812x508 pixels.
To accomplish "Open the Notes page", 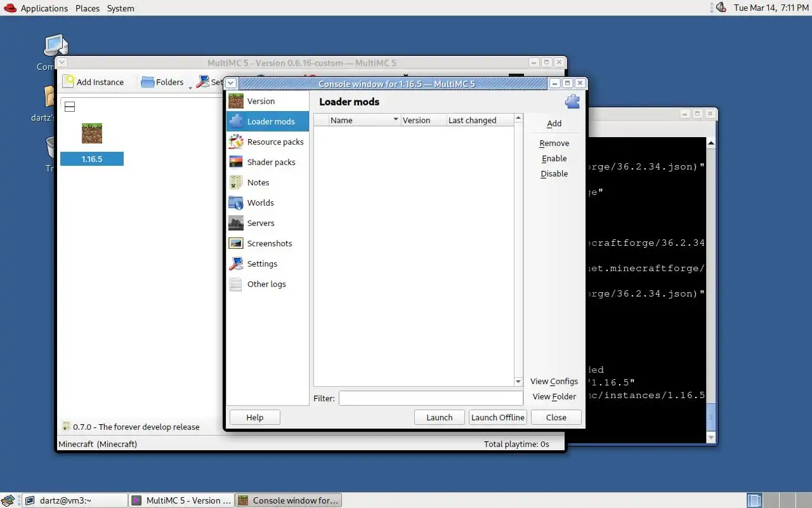I will pyautogui.click(x=268, y=182).
